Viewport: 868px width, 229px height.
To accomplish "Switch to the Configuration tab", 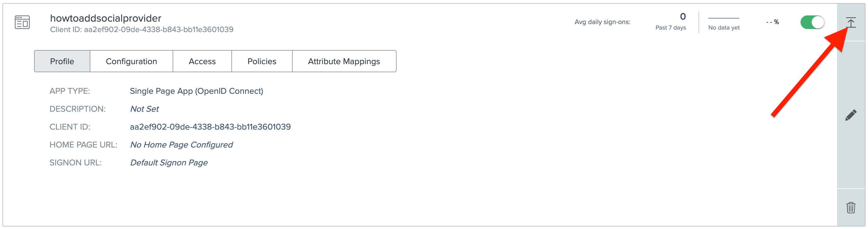I will pyautogui.click(x=131, y=61).
